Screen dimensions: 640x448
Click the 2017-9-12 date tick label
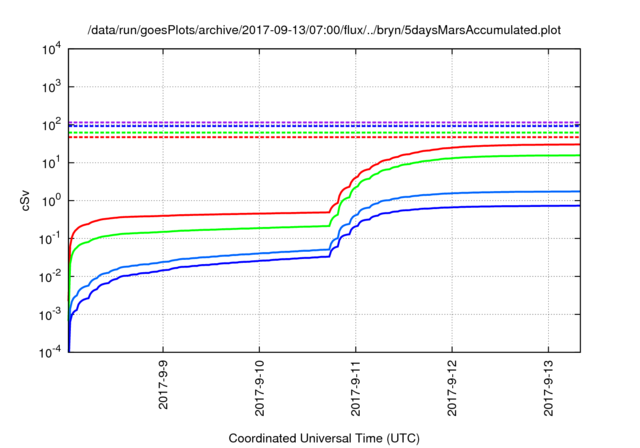pos(452,388)
